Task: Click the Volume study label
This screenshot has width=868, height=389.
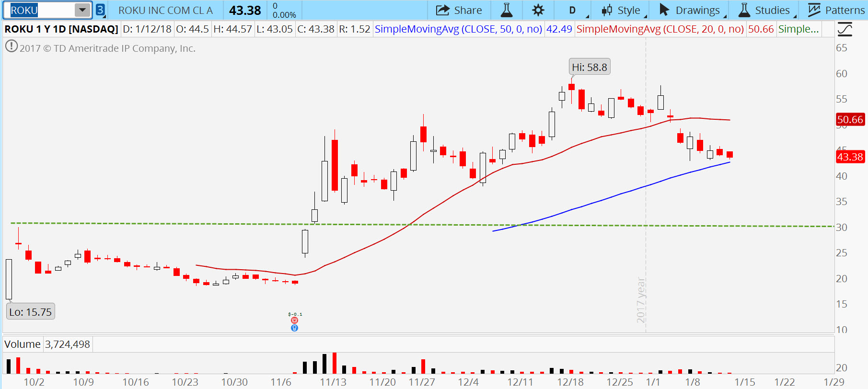Action: (23, 344)
